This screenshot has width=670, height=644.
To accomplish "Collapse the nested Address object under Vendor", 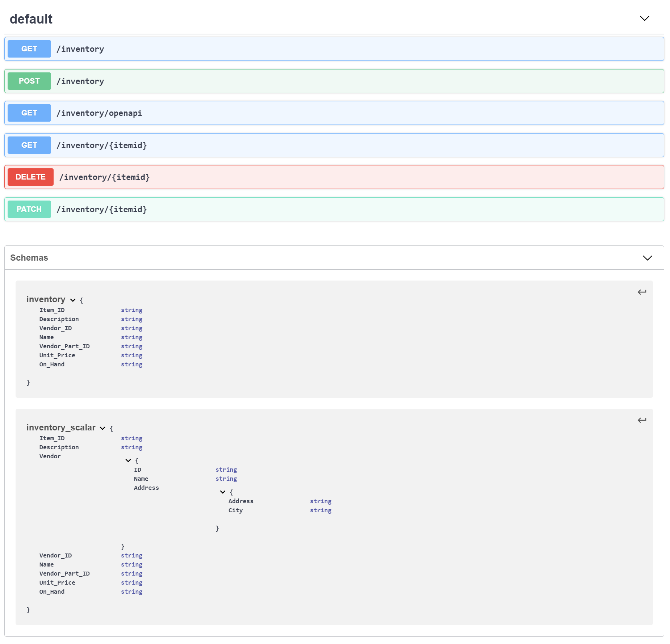I will (223, 492).
